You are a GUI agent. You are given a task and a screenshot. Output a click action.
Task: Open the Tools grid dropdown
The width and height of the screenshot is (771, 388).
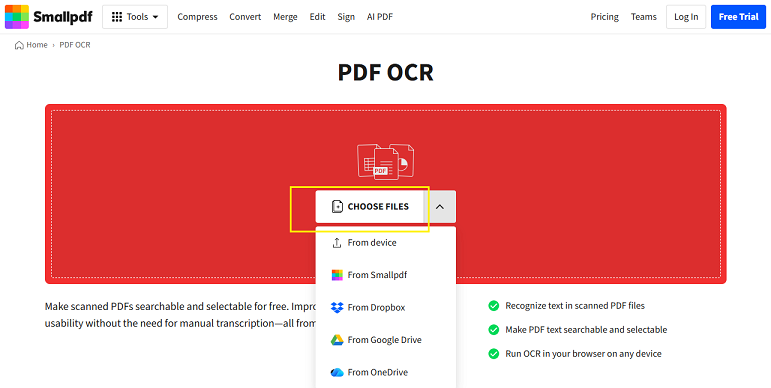135,17
